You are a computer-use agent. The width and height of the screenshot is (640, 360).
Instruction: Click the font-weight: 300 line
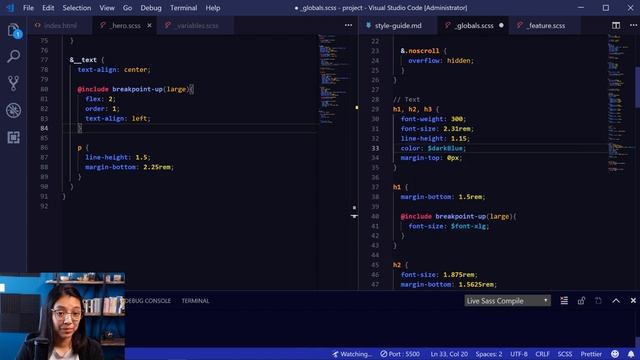(x=433, y=119)
